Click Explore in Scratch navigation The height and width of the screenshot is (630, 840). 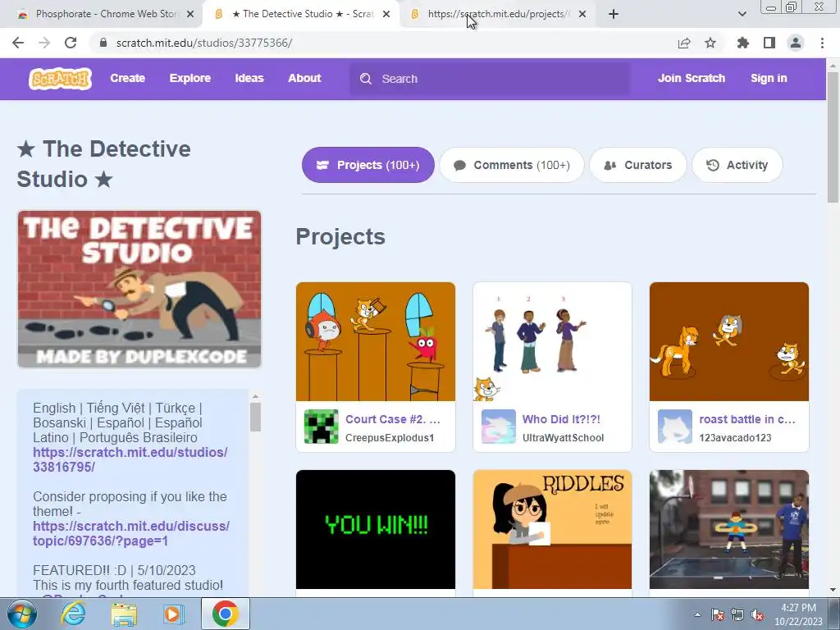pos(190,78)
